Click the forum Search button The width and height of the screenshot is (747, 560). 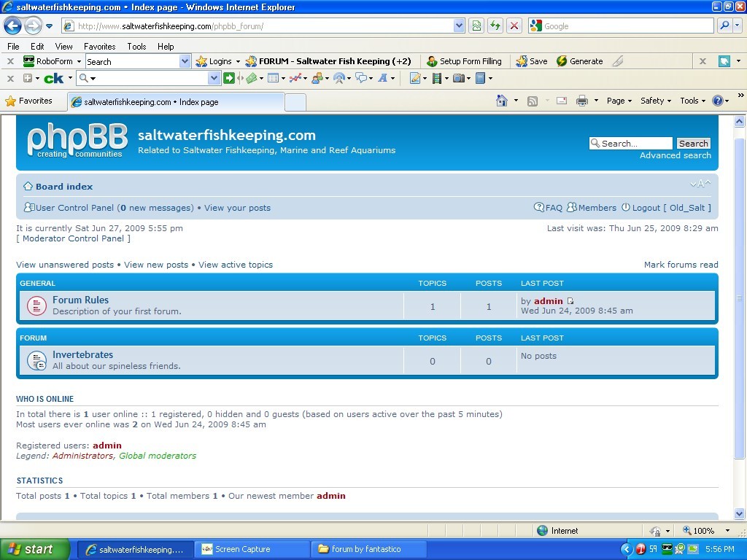(x=693, y=144)
